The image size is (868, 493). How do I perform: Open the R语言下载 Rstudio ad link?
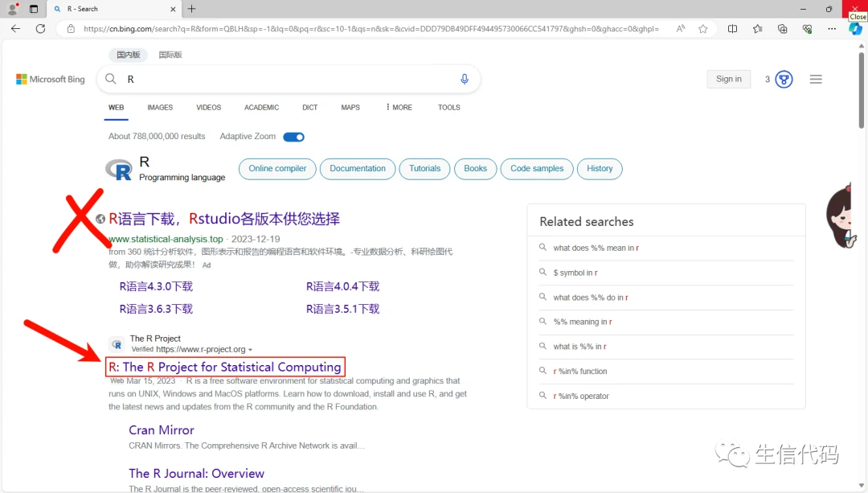(x=224, y=219)
